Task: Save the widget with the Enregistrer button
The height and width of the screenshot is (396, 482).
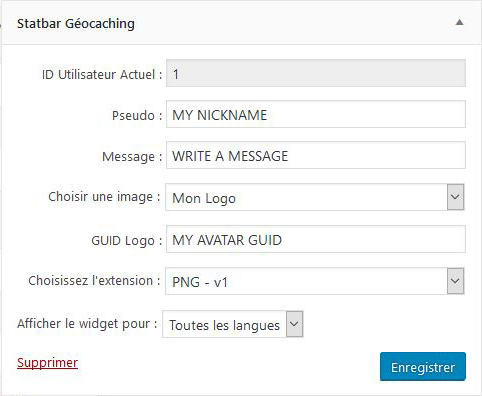Action: pyautogui.click(x=423, y=367)
